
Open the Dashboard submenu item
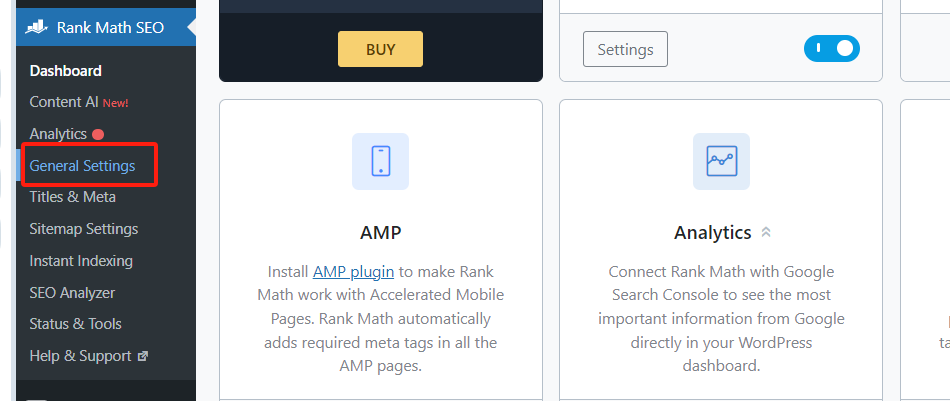click(x=66, y=71)
